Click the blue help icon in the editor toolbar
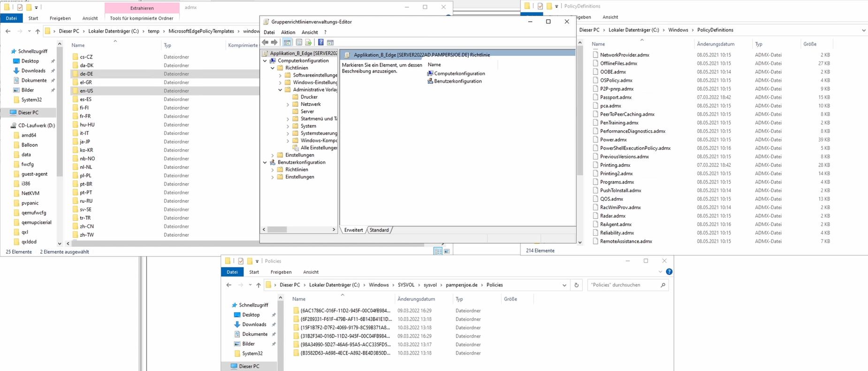Image resolution: width=868 pixels, height=371 pixels. click(320, 42)
